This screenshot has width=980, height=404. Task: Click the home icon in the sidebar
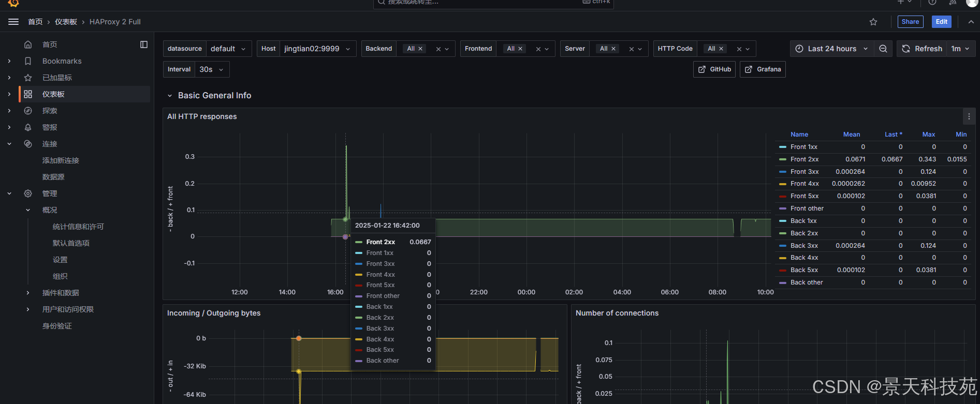[x=28, y=44]
